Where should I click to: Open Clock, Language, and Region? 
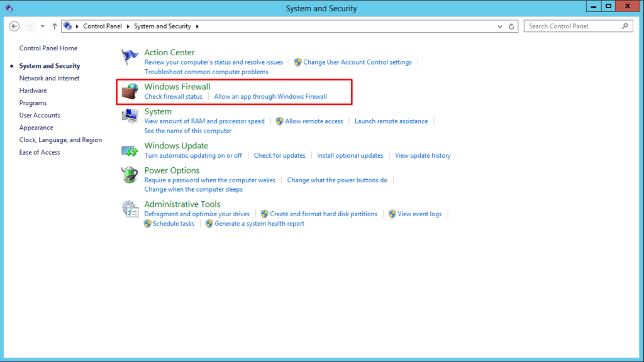tap(60, 140)
